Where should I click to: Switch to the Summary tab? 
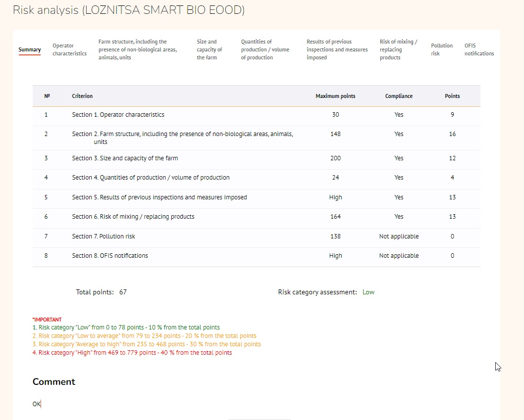(30, 49)
